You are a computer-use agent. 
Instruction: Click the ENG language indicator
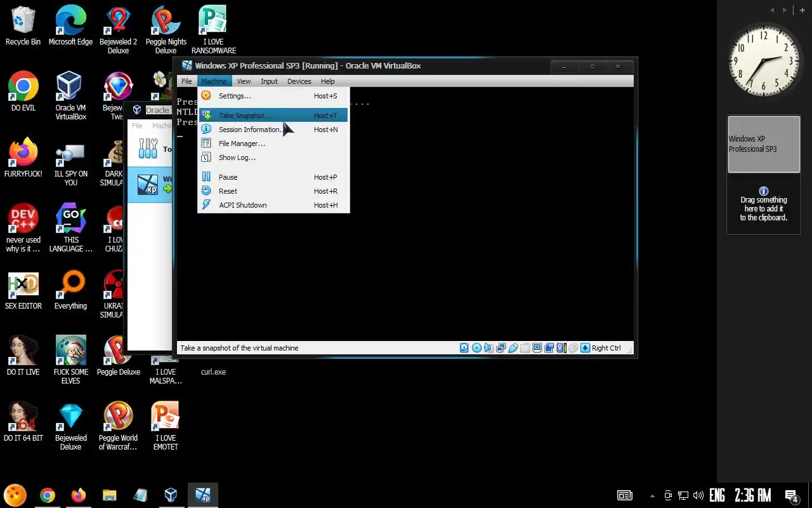tap(717, 495)
